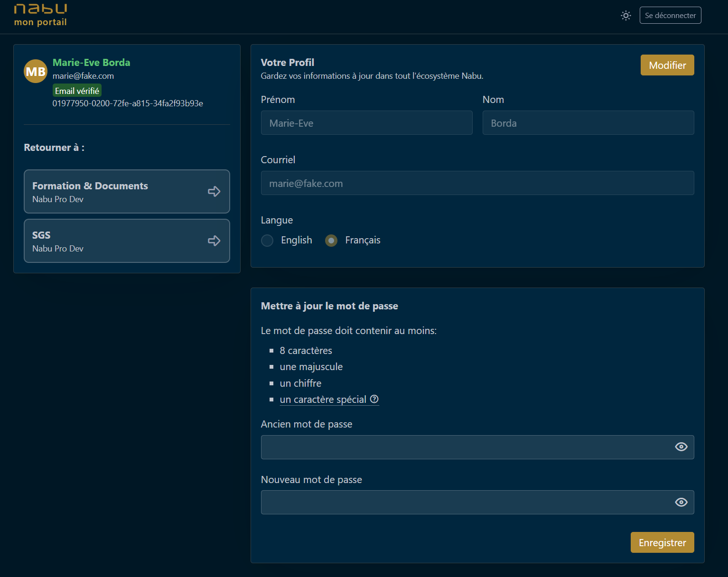Screen dimensions: 728x577
Task: Reveal the new password with eye icon
Action: 681,503
